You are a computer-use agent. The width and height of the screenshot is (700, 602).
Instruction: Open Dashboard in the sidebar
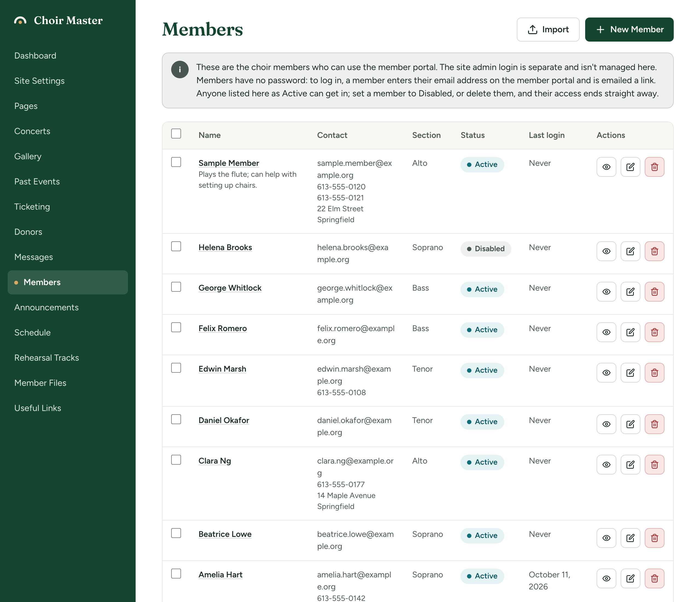[68, 56]
